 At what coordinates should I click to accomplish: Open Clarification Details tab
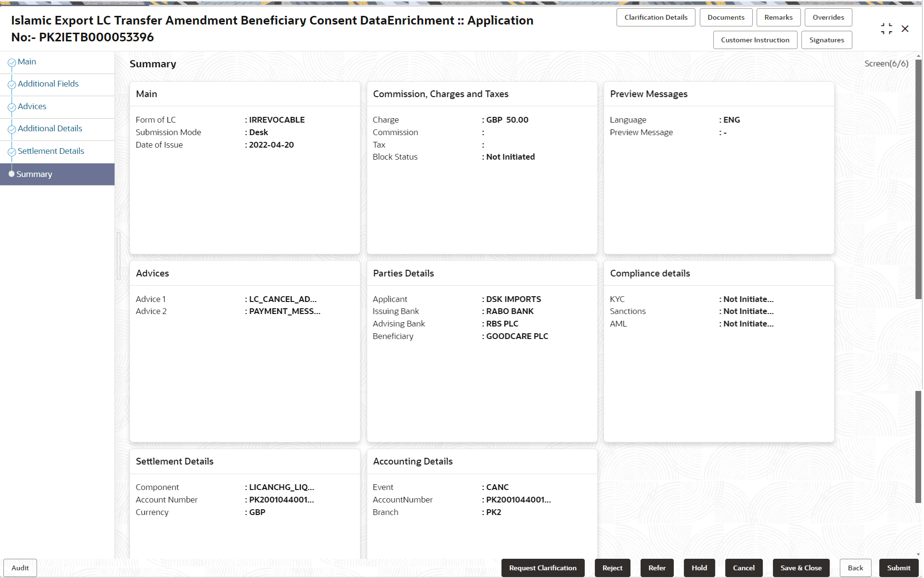tap(655, 17)
